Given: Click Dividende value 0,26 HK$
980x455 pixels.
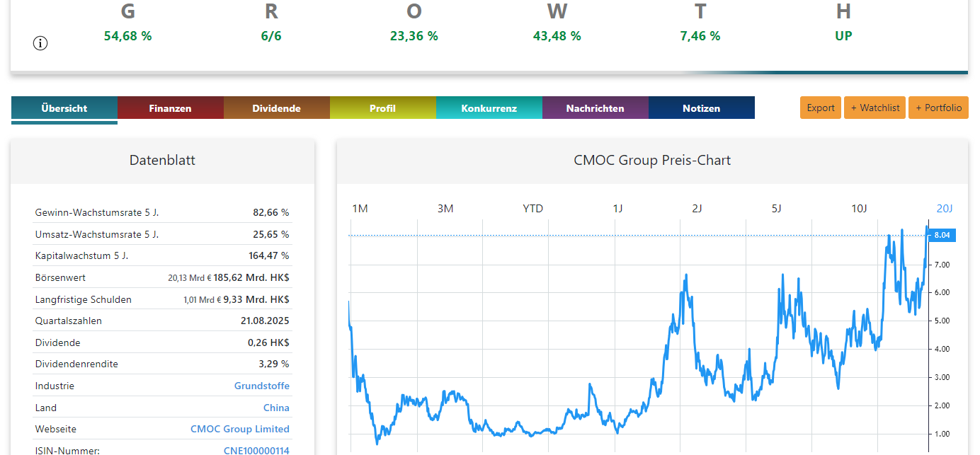Looking at the screenshot, I should (x=268, y=342).
